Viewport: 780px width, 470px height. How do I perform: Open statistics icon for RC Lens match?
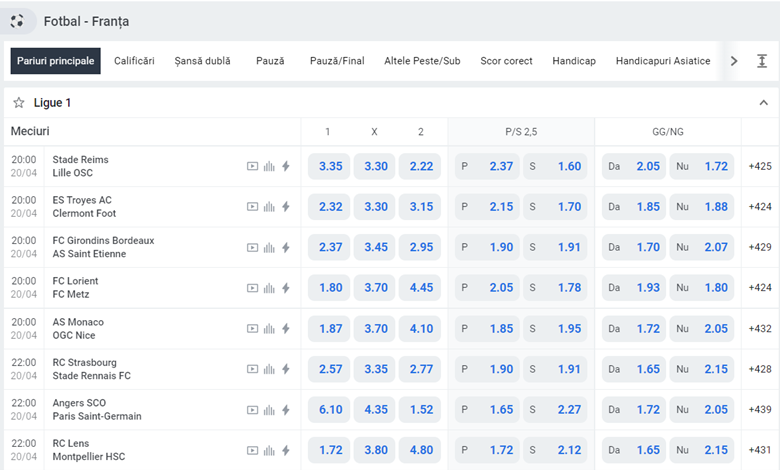click(x=269, y=451)
